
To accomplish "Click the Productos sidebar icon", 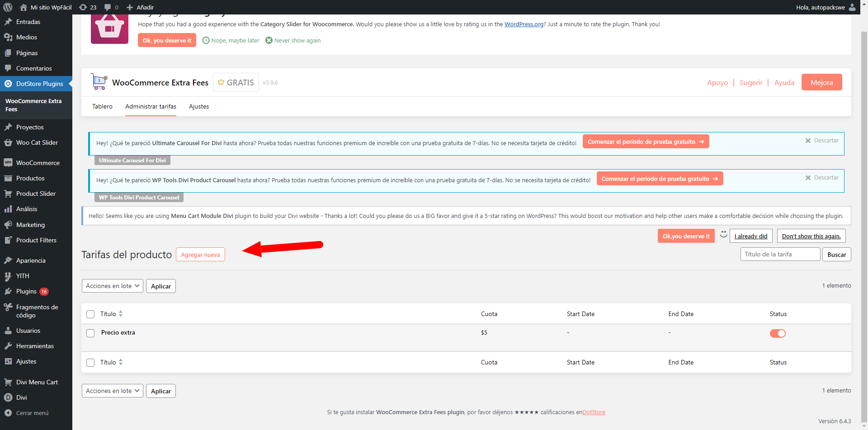I will (8, 178).
